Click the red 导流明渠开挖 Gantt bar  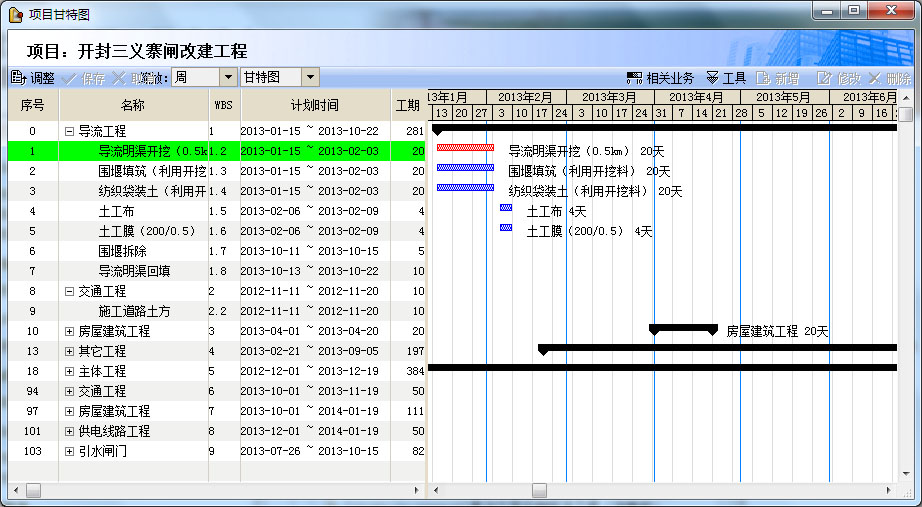point(465,148)
